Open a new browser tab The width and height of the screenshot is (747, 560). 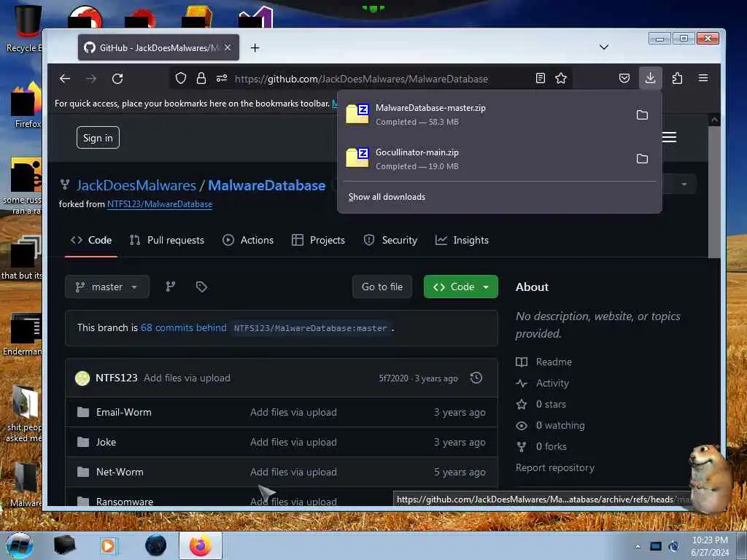tap(255, 47)
